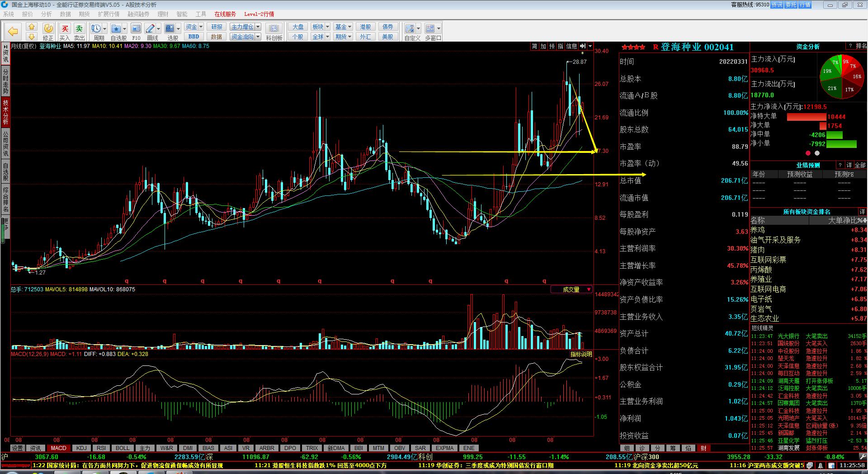Viewport: 868px width, 474px height.
Task: Click the 港股 toolbar button
Action: click(365, 27)
